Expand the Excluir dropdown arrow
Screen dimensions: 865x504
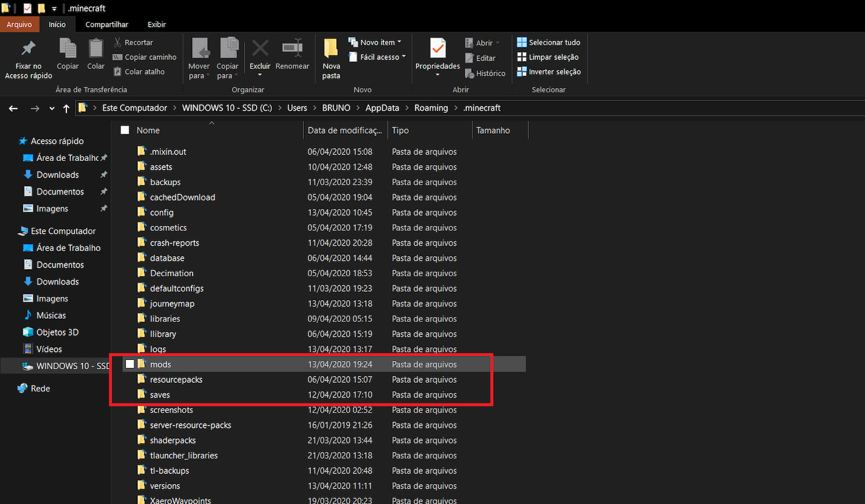click(260, 74)
